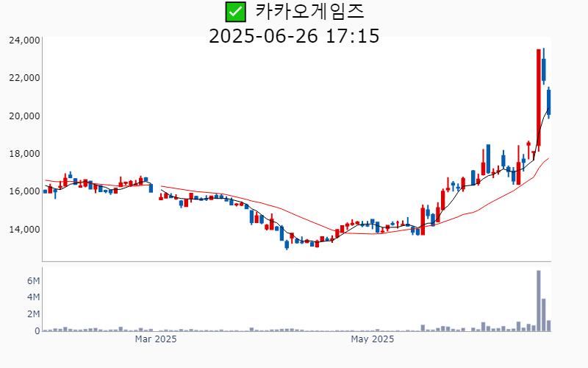588x368 pixels.
Task: Click the 16,000 price axis label
Action: 24,191
